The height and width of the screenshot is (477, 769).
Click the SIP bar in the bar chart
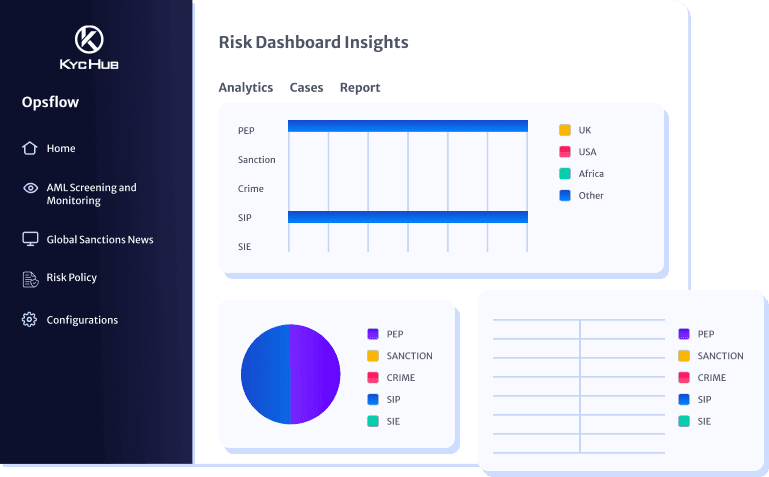407,217
